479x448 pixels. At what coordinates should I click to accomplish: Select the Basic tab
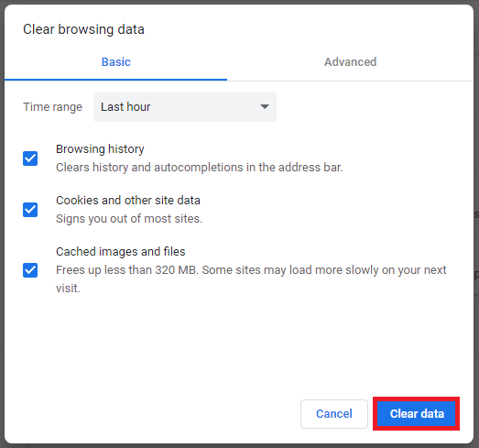tap(115, 62)
